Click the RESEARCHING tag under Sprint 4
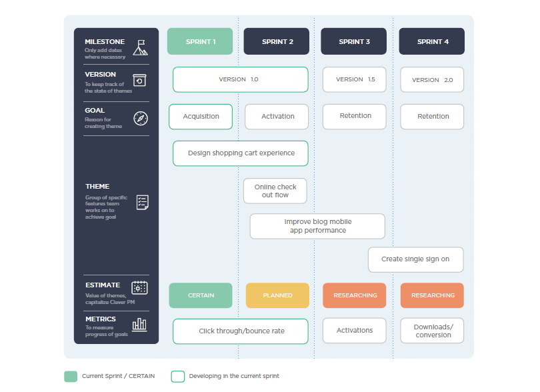This screenshot has height=392, width=540. tap(432, 295)
